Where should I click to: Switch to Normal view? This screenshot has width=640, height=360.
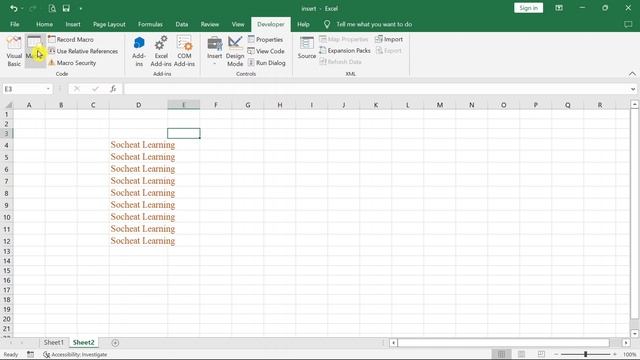click(501, 354)
